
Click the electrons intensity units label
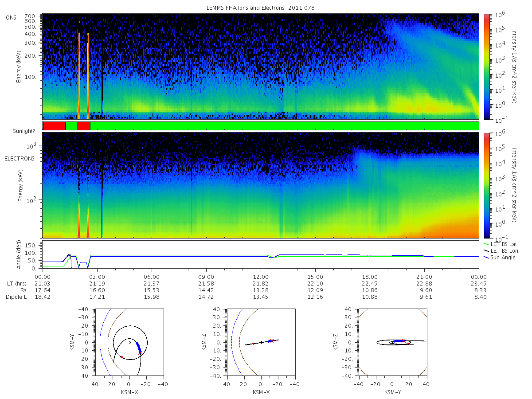514,185
